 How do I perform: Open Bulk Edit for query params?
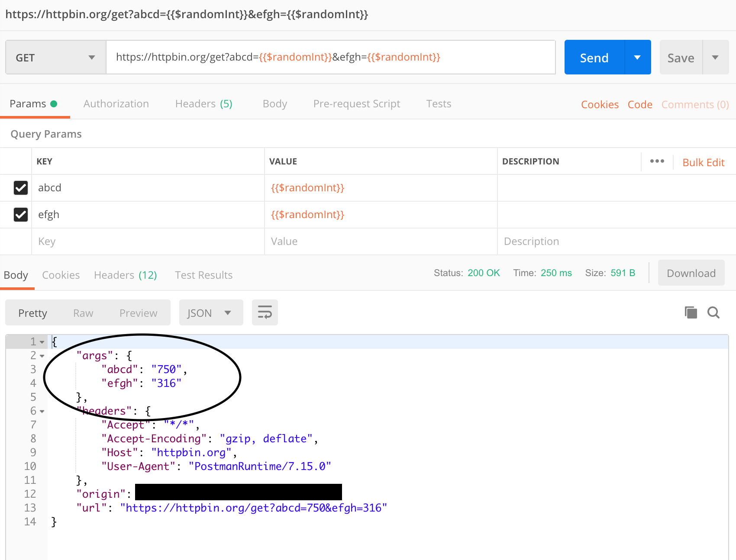[703, 162]
